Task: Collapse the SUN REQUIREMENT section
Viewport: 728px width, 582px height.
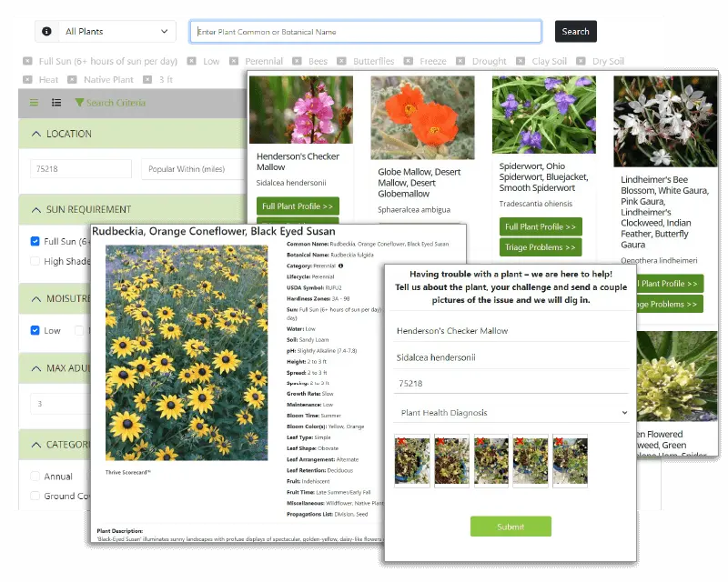Action: 36,209
